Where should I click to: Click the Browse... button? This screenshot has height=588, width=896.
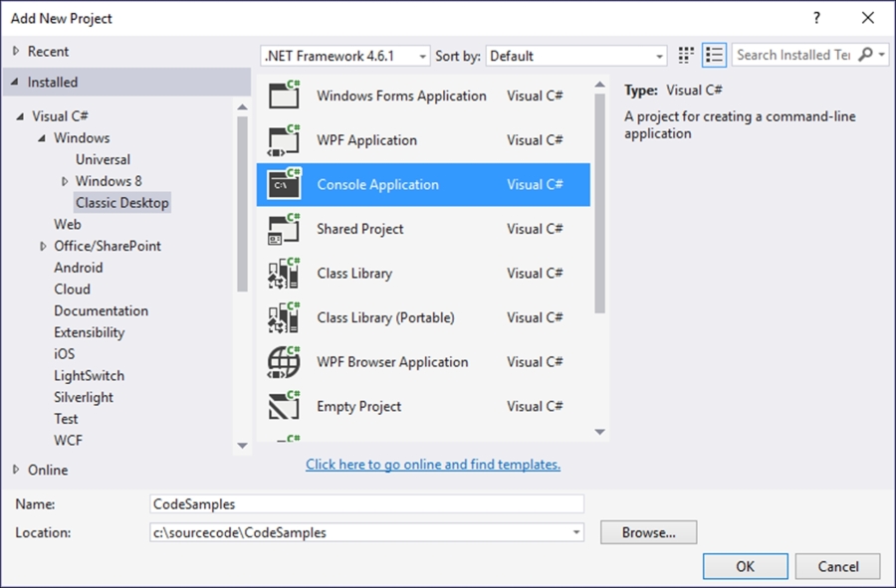tap(648, 532)
